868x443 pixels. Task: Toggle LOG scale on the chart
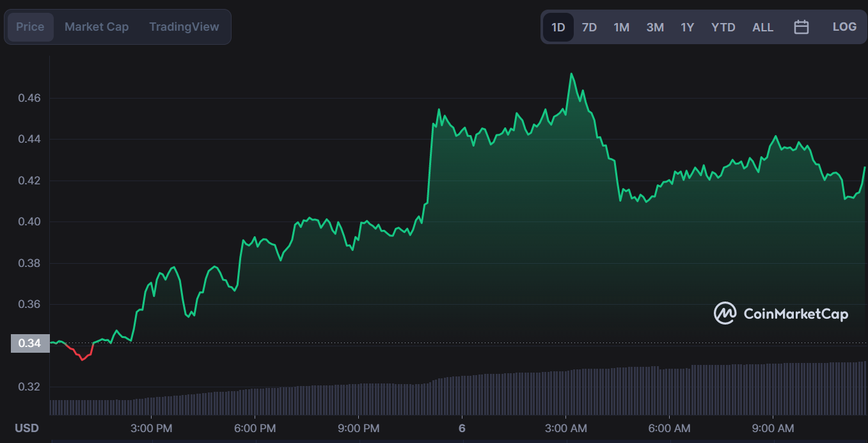pos(844,27)
